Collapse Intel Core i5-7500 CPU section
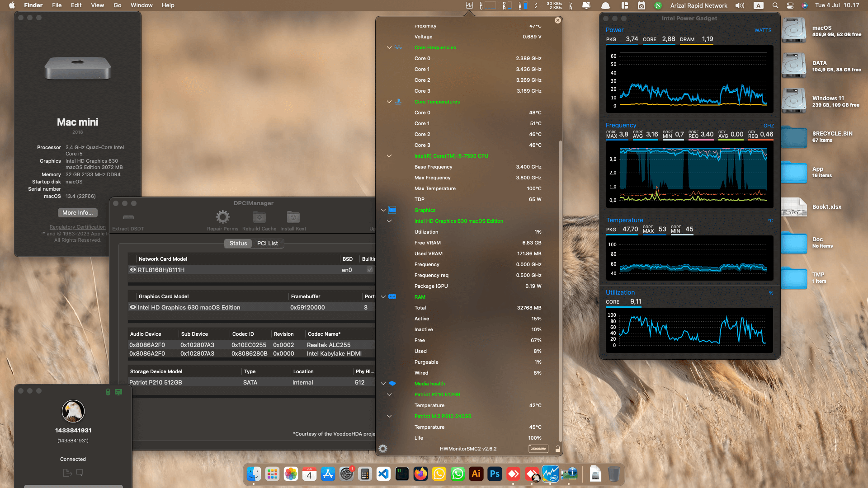This screenshot has width=868, height=488. coord(389,156)
